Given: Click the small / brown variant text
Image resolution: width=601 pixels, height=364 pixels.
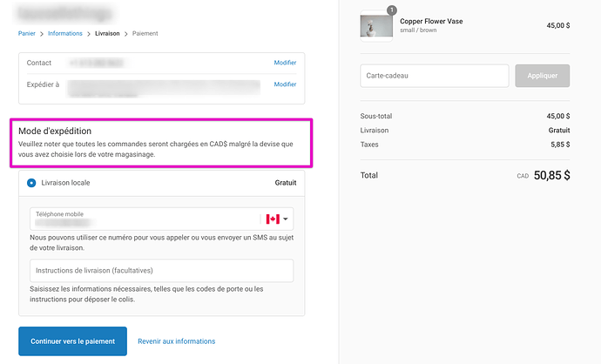Looking at the screenshot, I should coord(418,30).
